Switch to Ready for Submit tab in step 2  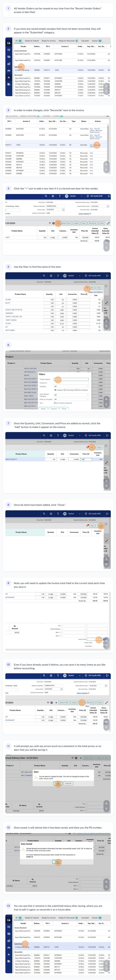[x=32, y=41]
